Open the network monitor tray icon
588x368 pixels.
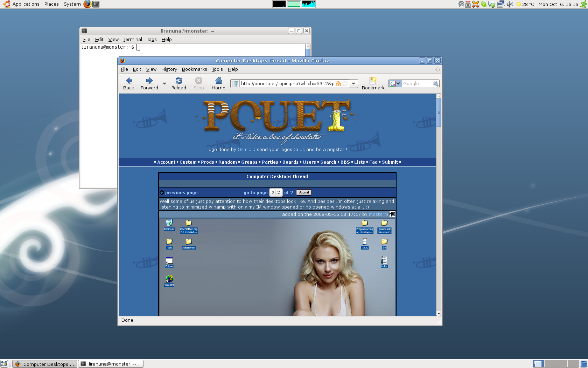click(501, 4)
